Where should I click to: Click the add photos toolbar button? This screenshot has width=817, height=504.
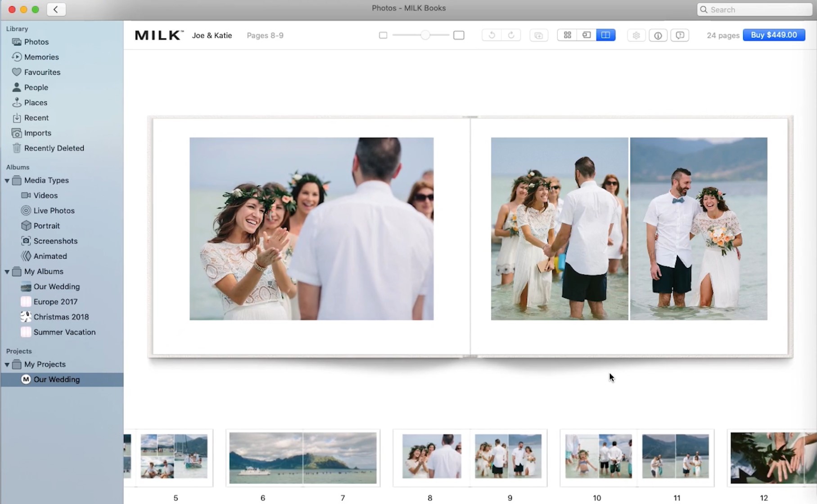(539, 35)
